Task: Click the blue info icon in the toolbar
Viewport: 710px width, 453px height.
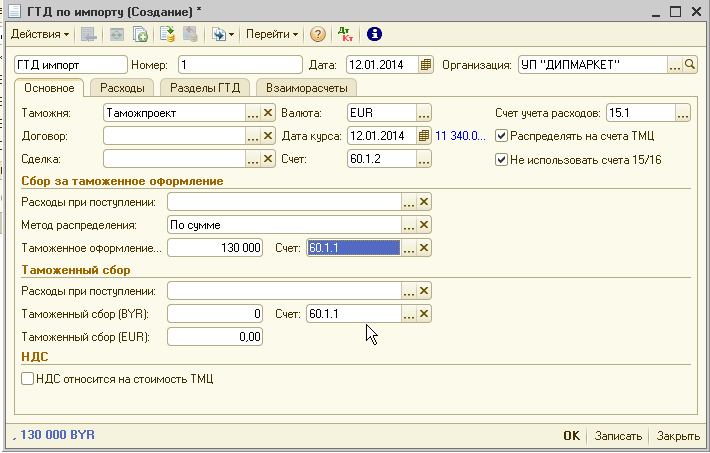Action: coord(375,34)
